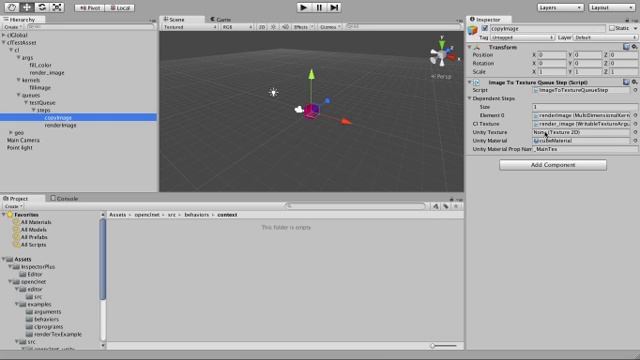Select render_image in the Hierarchy
The image size is (640, 360).
[47, 73]
